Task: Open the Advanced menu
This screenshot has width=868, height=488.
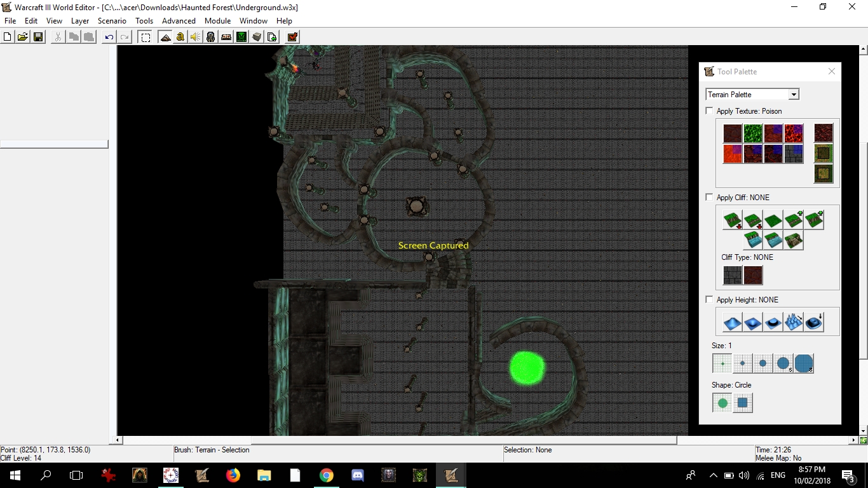Action: tap(179, 21)
